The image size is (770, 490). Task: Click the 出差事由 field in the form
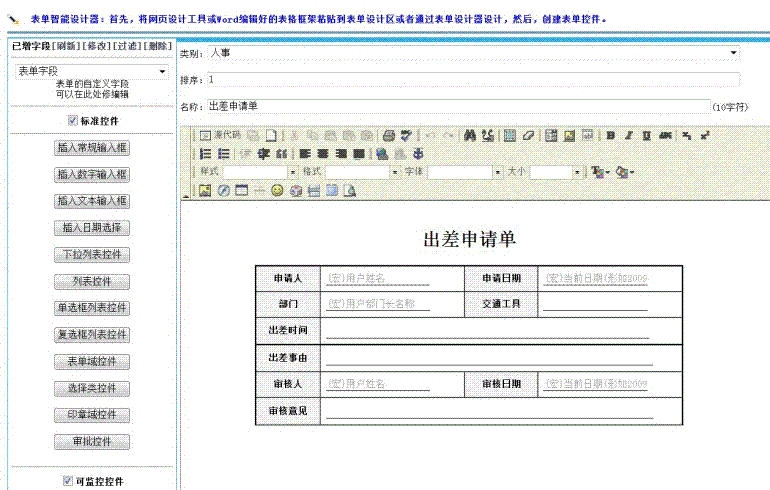coord(489,358)
